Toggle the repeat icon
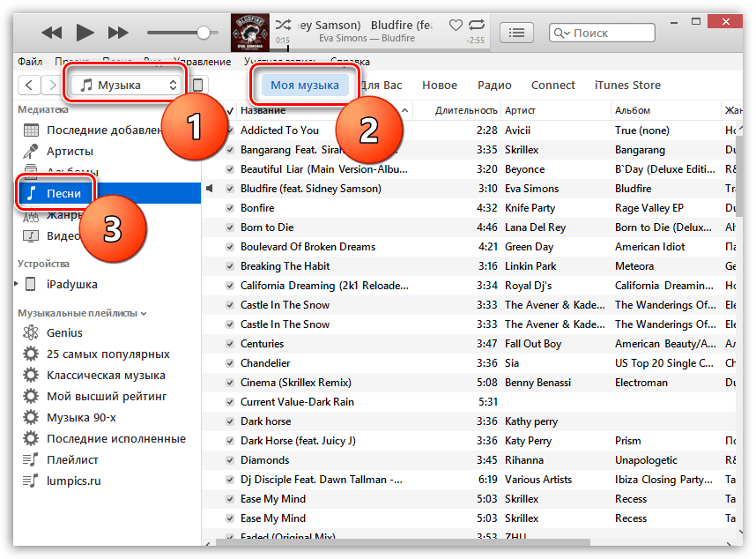This screenshot has height=559, width=756. pyautogui.click(x=477, y=25)
